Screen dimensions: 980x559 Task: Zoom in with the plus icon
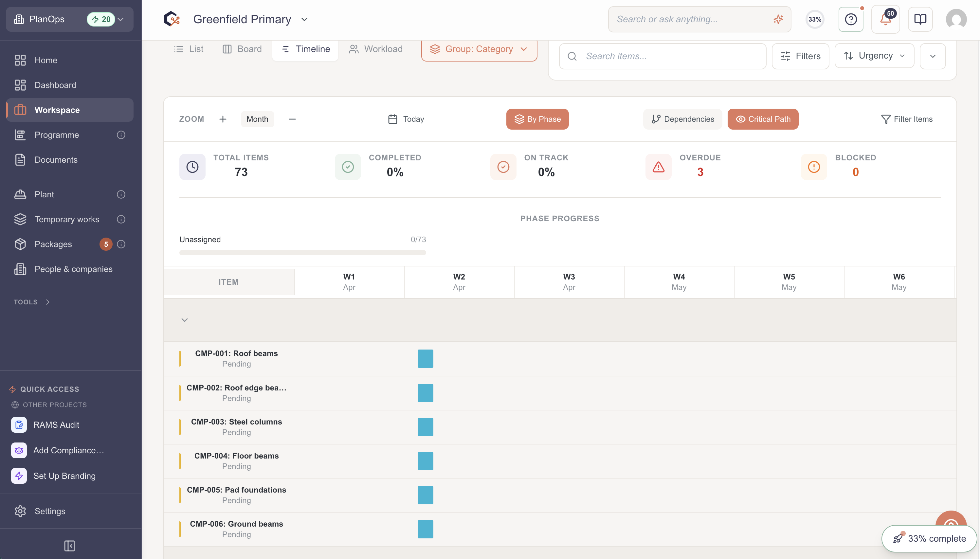tap(223, 119)
